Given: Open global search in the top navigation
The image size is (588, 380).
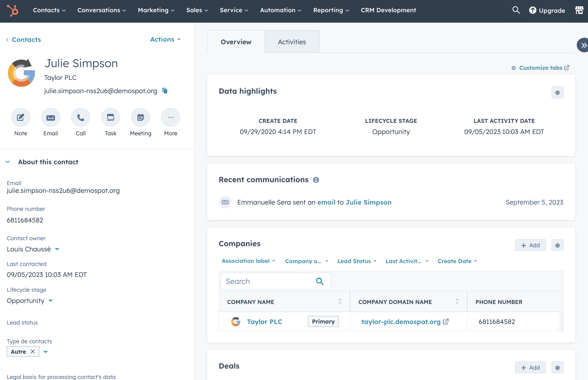Looking at the screenshot, I should (x=516, y=10).
